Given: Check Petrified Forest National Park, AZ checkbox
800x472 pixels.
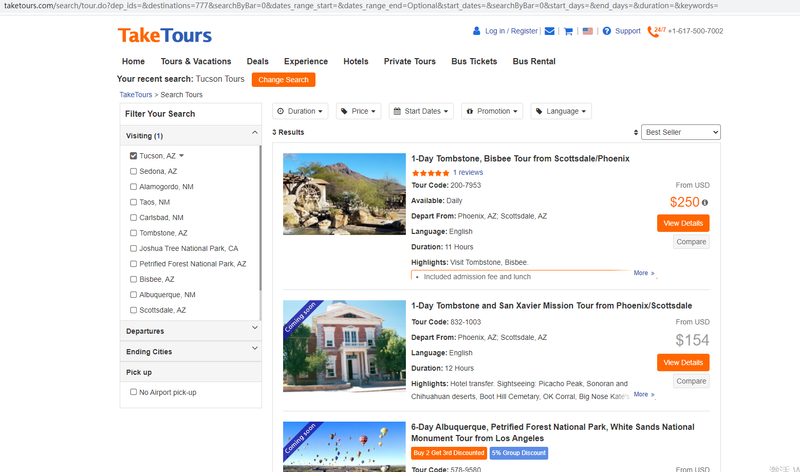Looking at the screenshot, I should pos(133,264).
